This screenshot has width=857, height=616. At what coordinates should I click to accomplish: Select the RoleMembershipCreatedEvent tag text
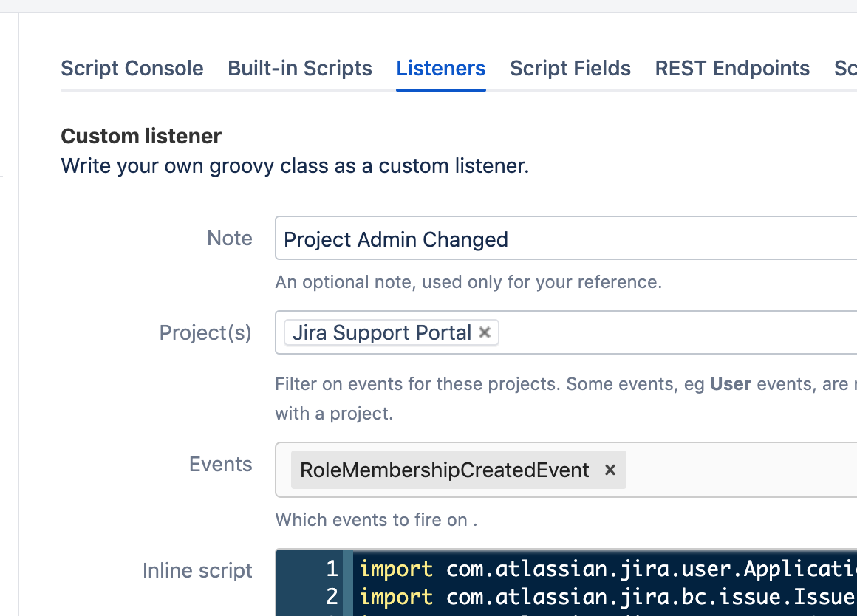(444, 470)
